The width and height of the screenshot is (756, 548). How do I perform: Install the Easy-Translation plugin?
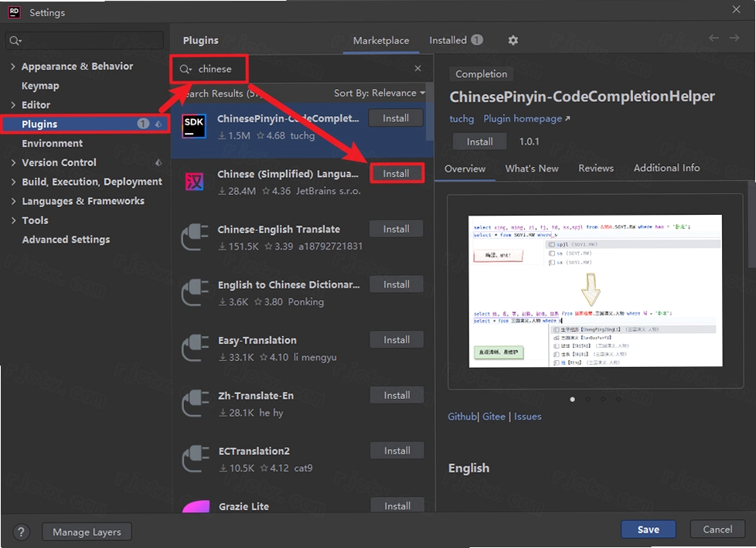click(x=397, y=340)
